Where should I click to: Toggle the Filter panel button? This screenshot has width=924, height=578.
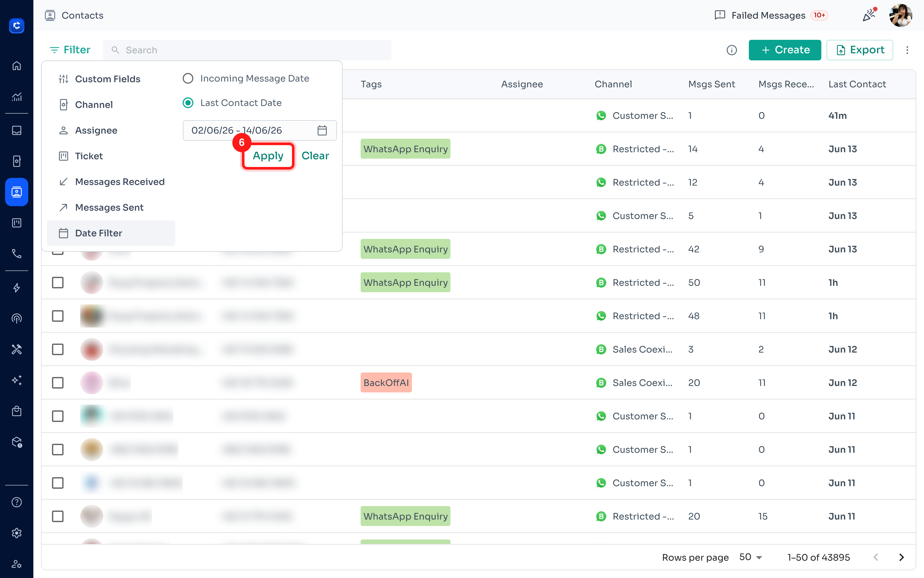pyautogui.click(x=70, y=50)
